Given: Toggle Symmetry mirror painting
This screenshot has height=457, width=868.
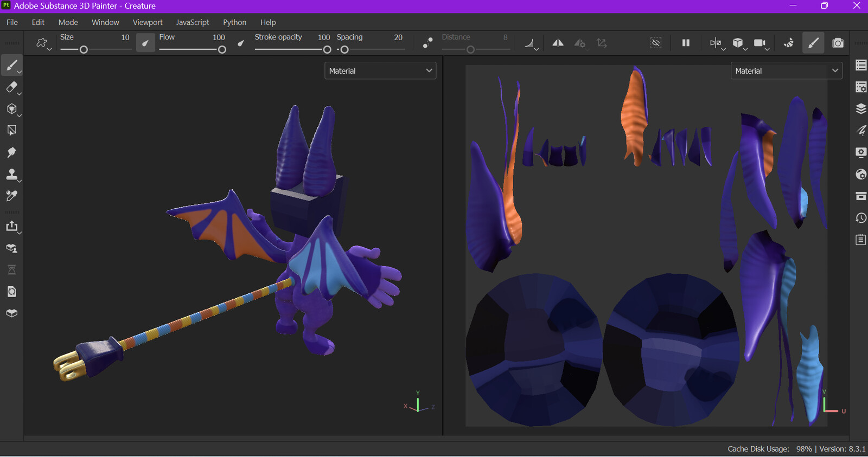Looking at the screenshot, I should pos(558,43).
